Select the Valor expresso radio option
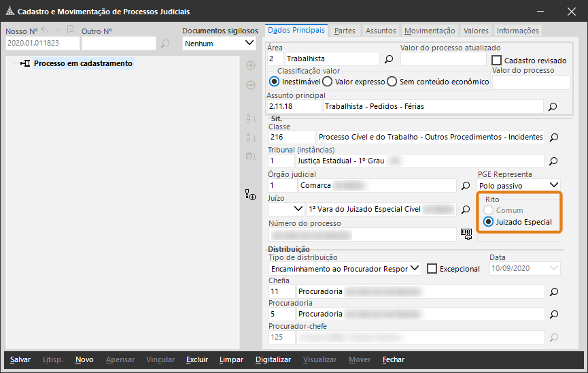The image size is (588, 373). (x=327, y=82)
